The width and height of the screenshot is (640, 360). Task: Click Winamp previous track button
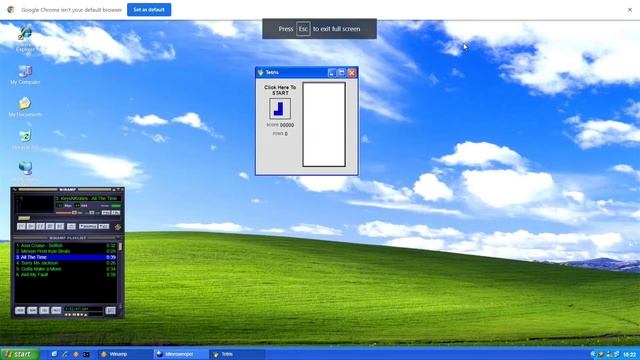tap(21, 227)
